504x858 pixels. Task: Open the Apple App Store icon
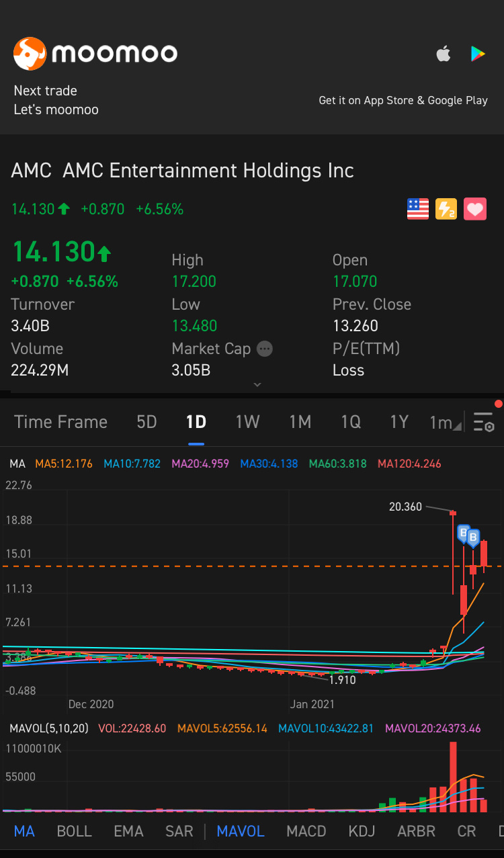coord(444,54)
